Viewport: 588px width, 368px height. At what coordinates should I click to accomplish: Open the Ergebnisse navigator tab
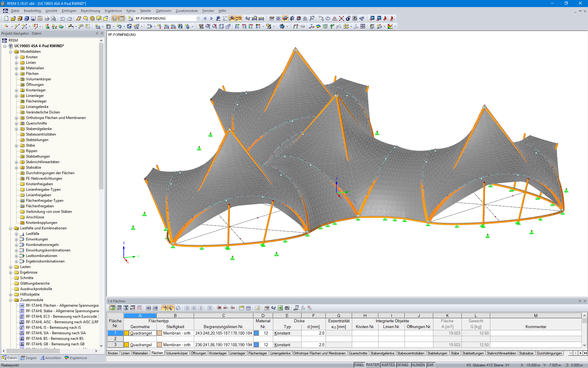point(76,358)
